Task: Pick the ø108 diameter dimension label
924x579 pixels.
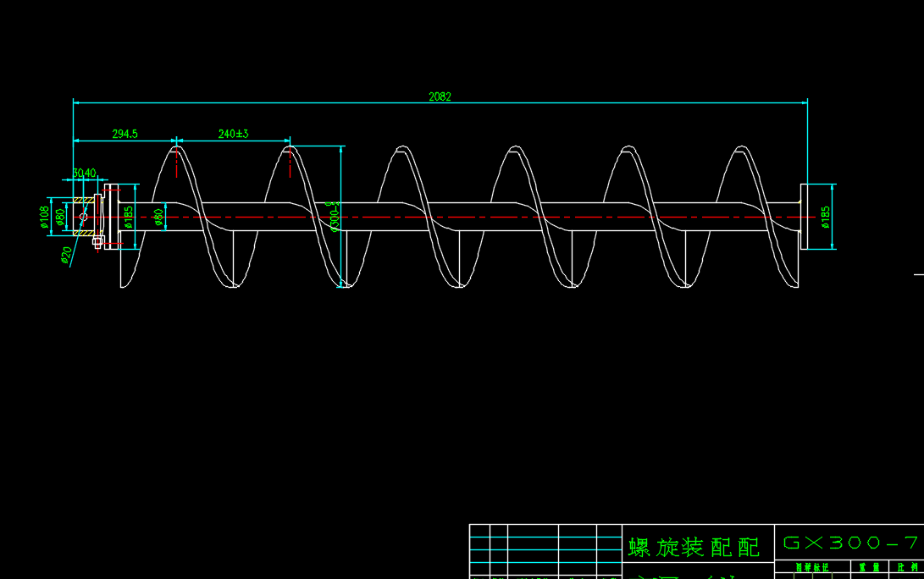Action: pyautogui.click(x=44, y=218)
